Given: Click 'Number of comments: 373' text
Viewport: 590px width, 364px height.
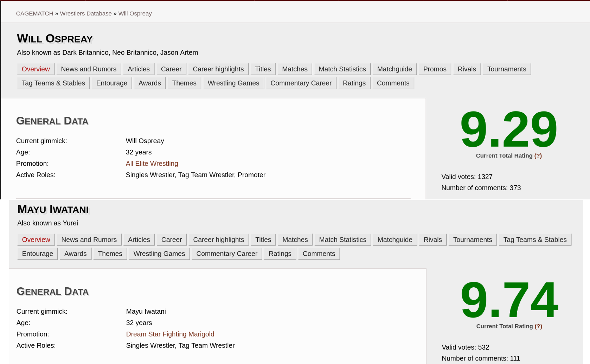Looking at the screenshot, I should [x=481, y=188].
